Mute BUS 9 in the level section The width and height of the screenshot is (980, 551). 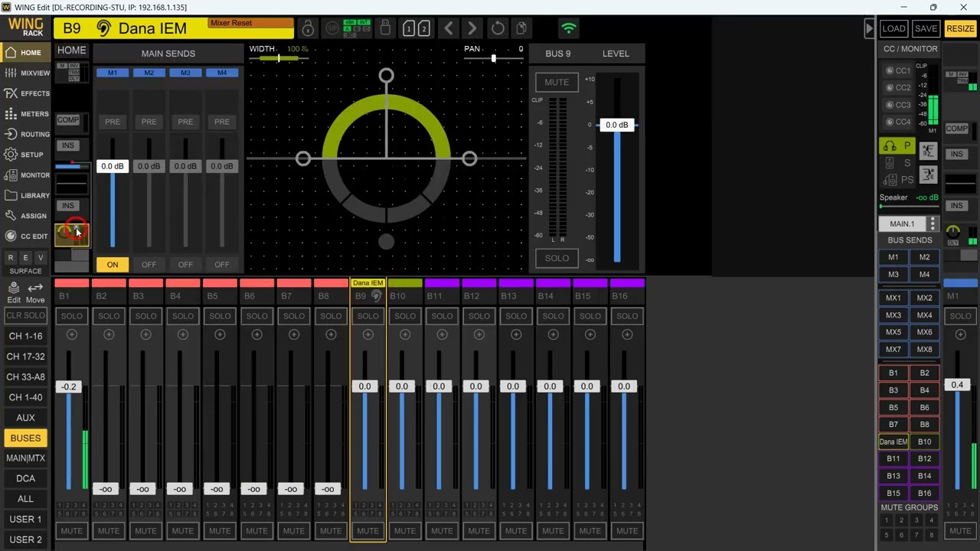pos(557,83)
